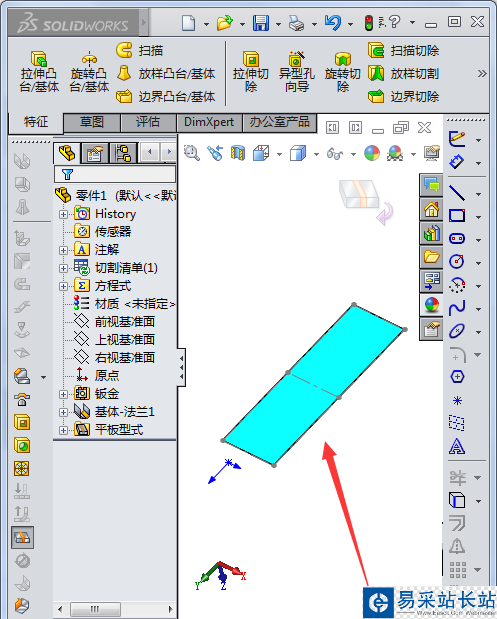Switch to the DimXpert tab
Screen dimensions: 497x619
tap(209, 122)
